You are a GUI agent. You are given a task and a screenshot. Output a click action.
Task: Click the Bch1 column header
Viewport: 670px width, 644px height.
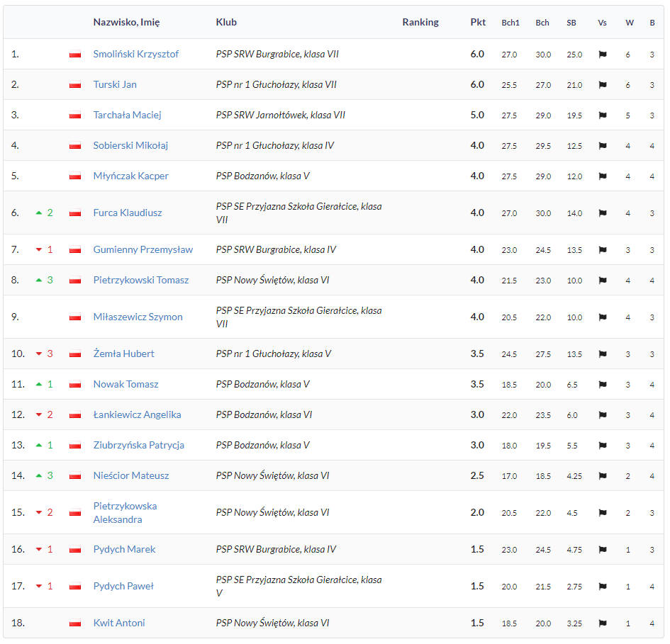(510, 23)
